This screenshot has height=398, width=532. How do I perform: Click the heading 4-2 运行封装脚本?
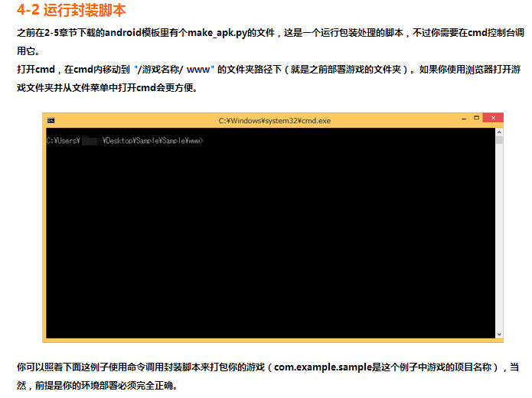(71, 10)
